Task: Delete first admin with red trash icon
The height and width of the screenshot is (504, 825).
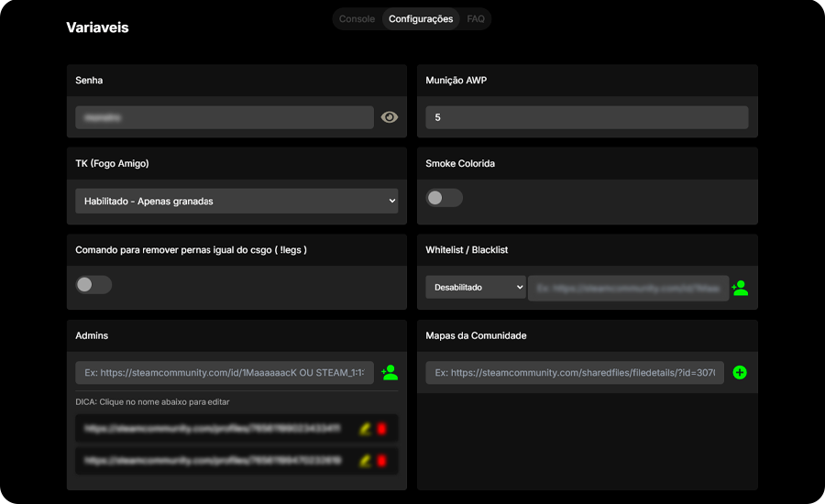Action: click(x=381, y=428)
